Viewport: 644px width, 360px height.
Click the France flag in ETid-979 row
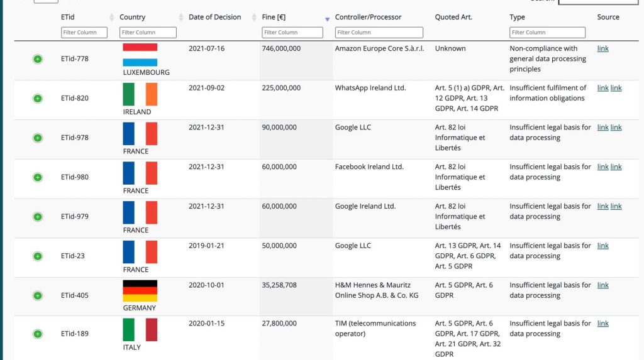click(140, 212)
